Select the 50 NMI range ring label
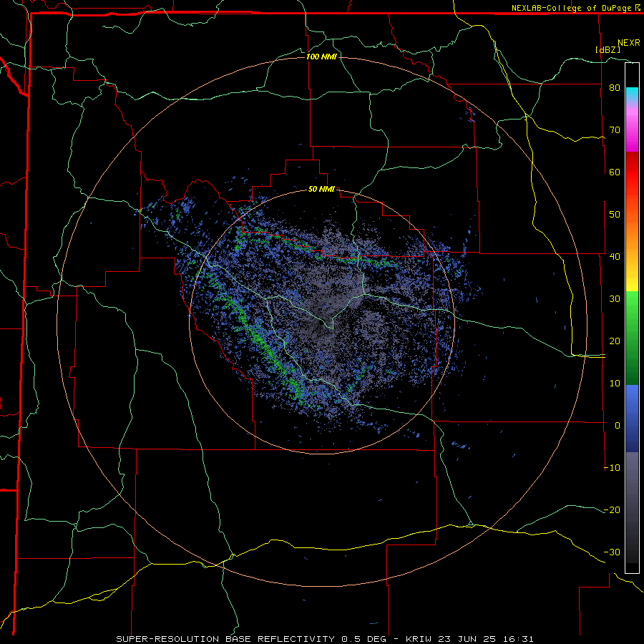 coord(321,190)
